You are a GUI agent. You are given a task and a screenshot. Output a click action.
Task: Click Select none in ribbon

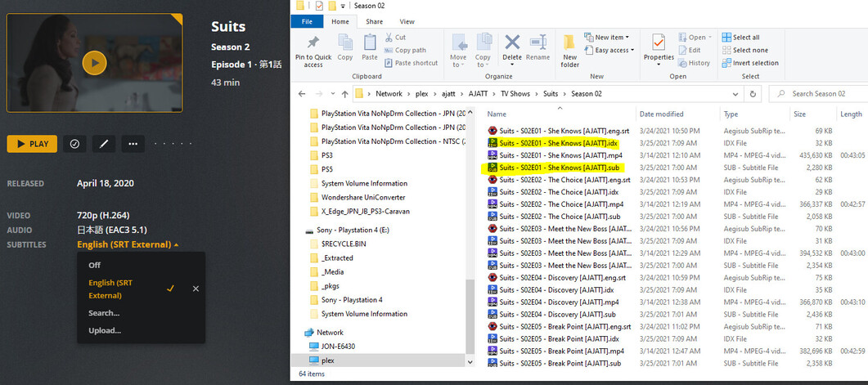point(745,50)
